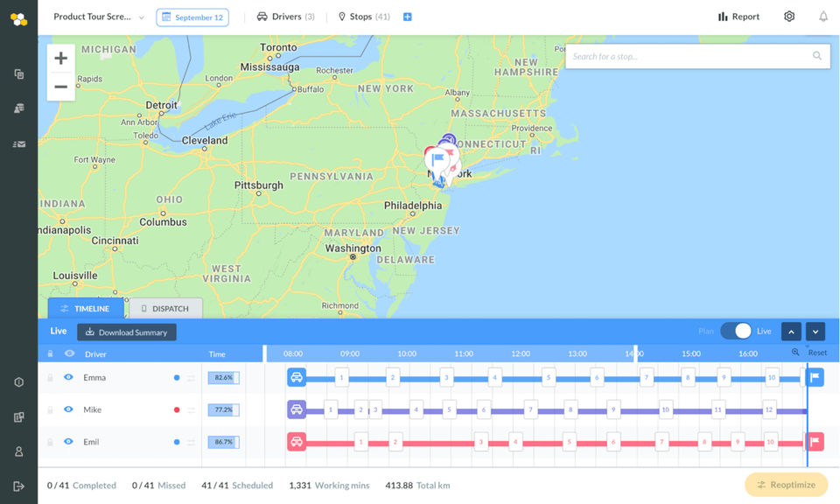The height and width of the screenshot is (504, 840).
Task: Click Mike's 77.2% time utilization bar
Action: (x=223, y=409)
